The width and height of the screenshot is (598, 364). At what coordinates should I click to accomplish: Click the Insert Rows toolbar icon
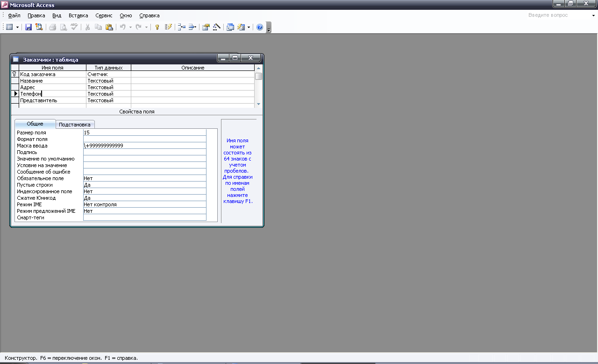(182, 27)
